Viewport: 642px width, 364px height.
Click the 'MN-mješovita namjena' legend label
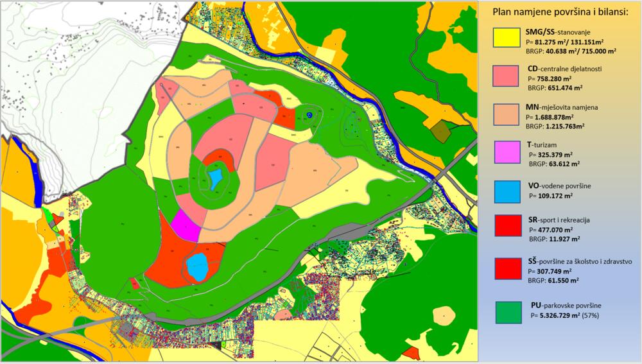(559, 107)
